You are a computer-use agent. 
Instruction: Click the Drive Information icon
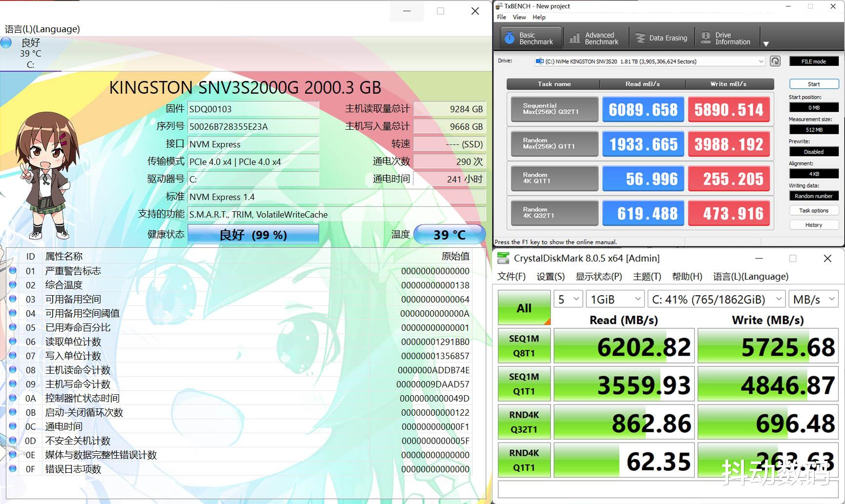tap(706, 38)
